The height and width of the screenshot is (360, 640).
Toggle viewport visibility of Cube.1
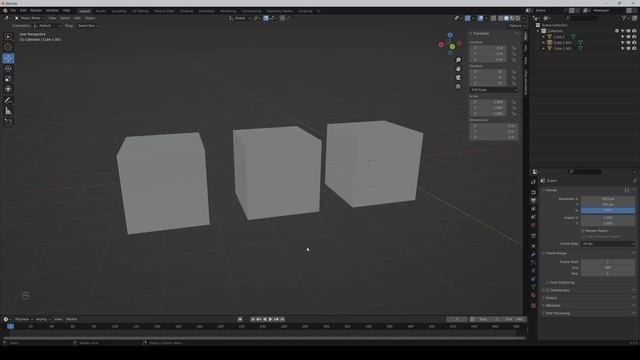(x=629, y=37)
